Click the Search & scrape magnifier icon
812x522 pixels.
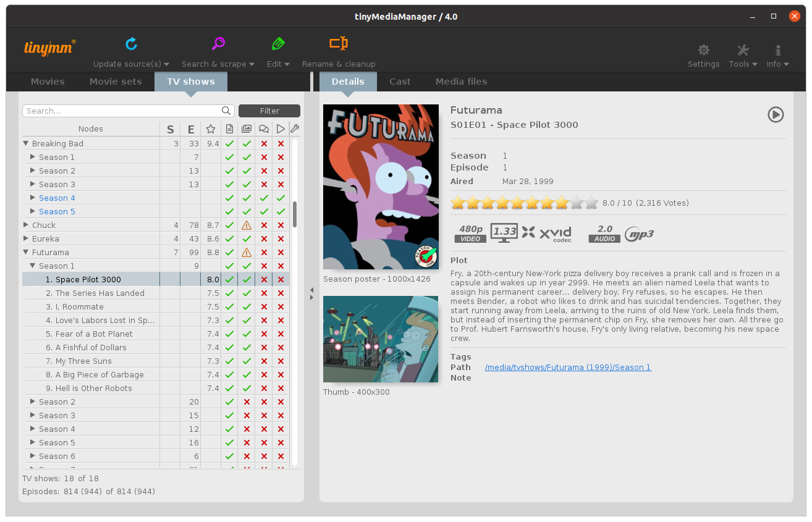(x=218, y=44)
